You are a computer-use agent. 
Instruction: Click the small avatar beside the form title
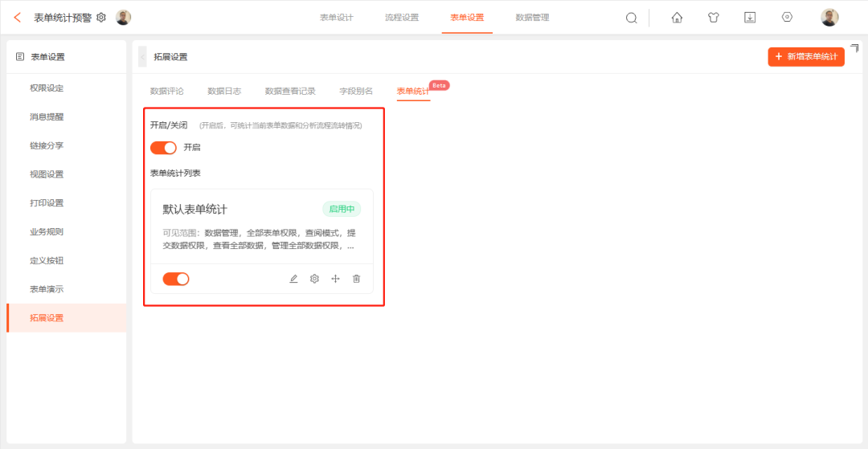pos(123,18)
